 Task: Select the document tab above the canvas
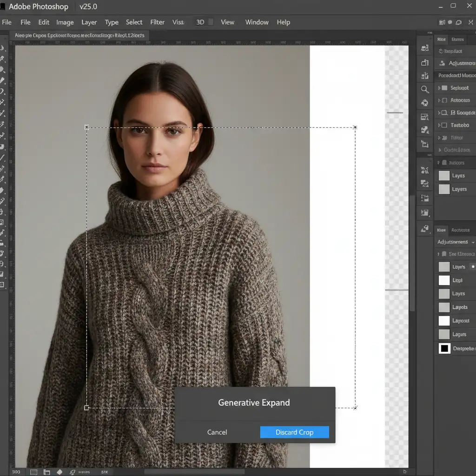[79, 35]
